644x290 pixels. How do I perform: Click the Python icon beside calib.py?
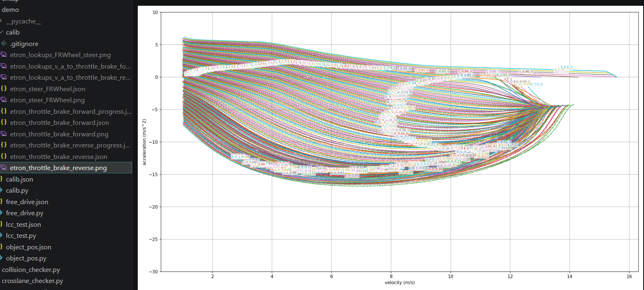point(1,191)
